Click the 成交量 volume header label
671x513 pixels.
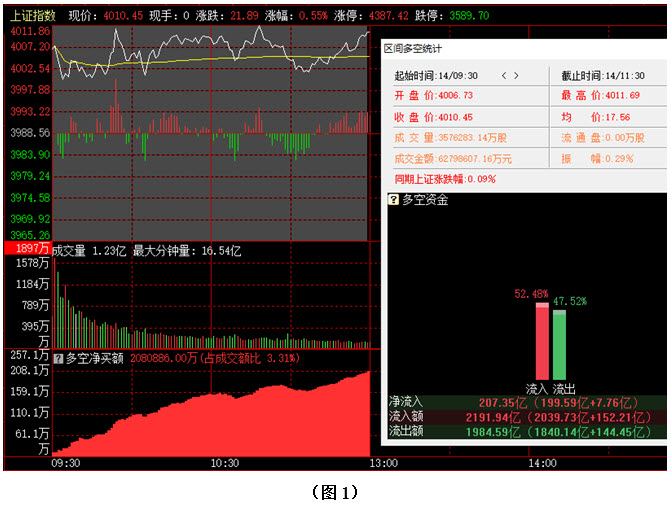tap(68, 250)
